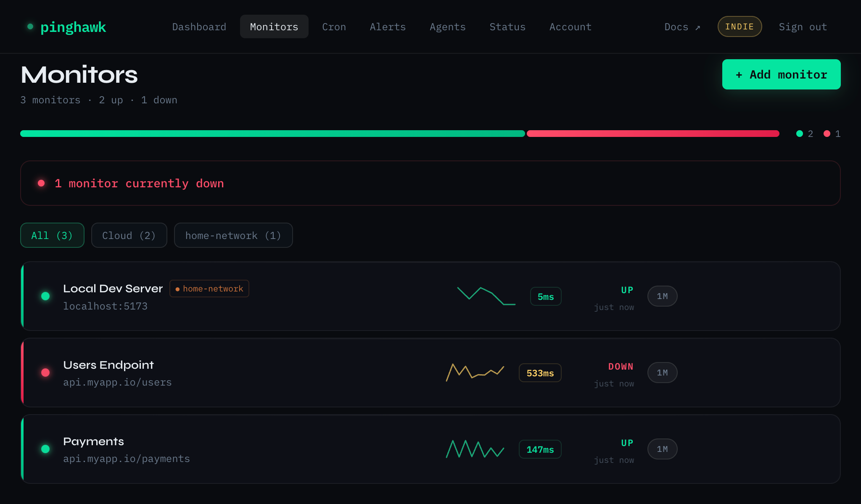Open the 1M interval selector on Payments

coord(662,449)
